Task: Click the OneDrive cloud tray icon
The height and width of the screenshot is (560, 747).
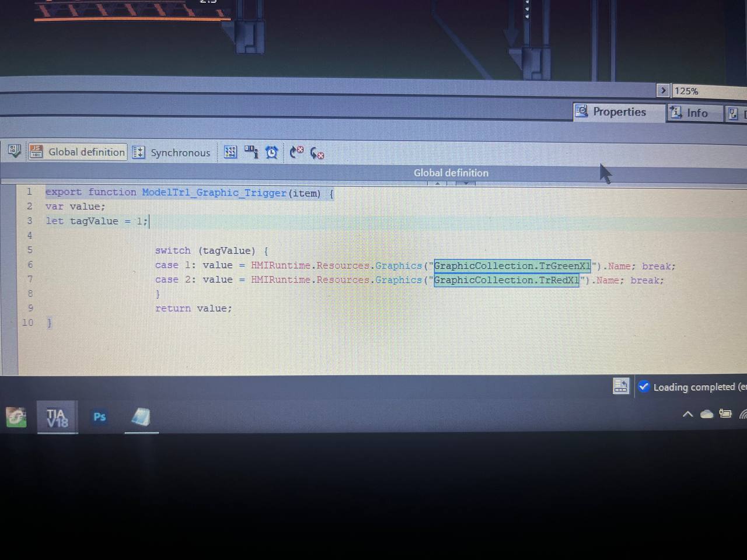Action: 706,414
